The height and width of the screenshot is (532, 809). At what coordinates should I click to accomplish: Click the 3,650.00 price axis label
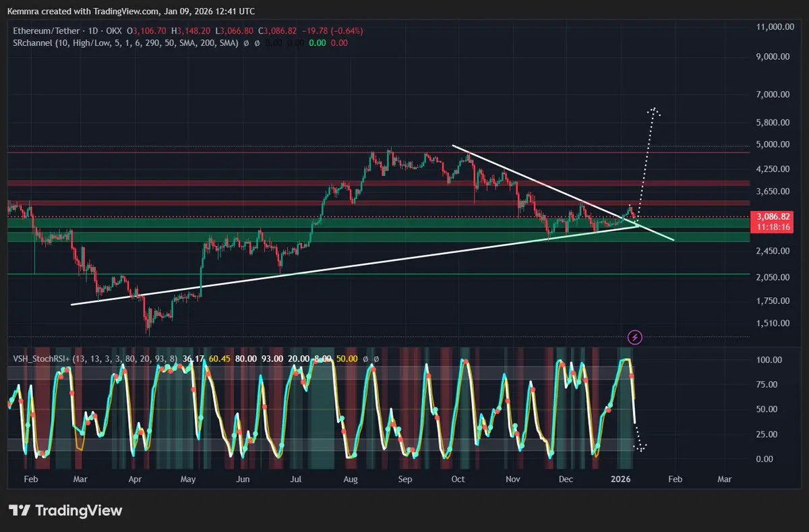773,191
